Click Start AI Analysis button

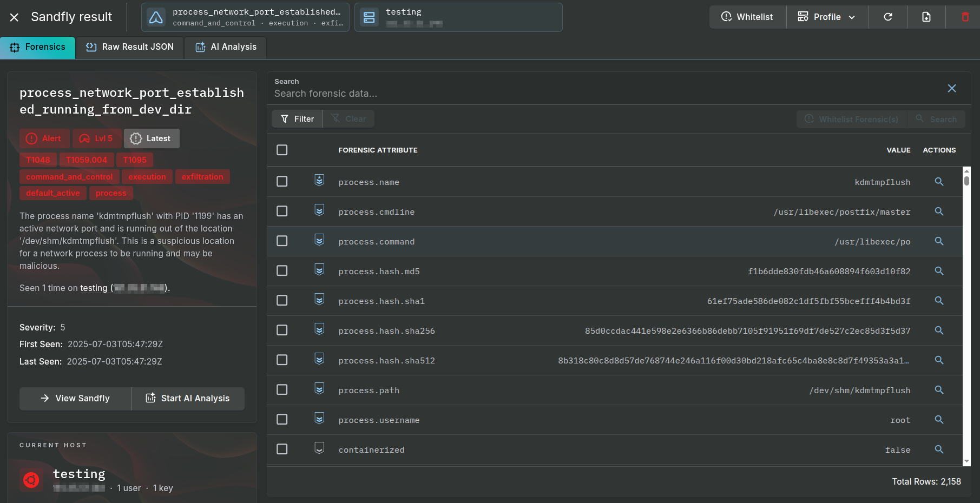[x=188, y=398]
